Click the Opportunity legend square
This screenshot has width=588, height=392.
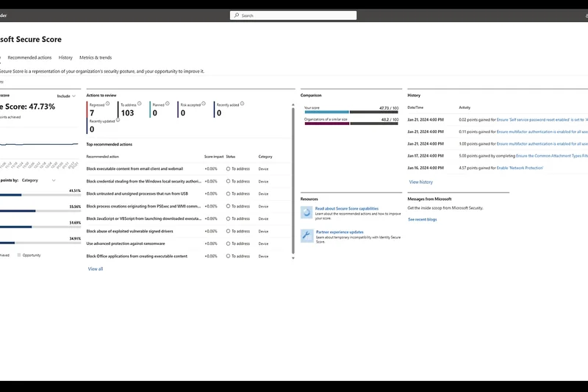(19, 255)
